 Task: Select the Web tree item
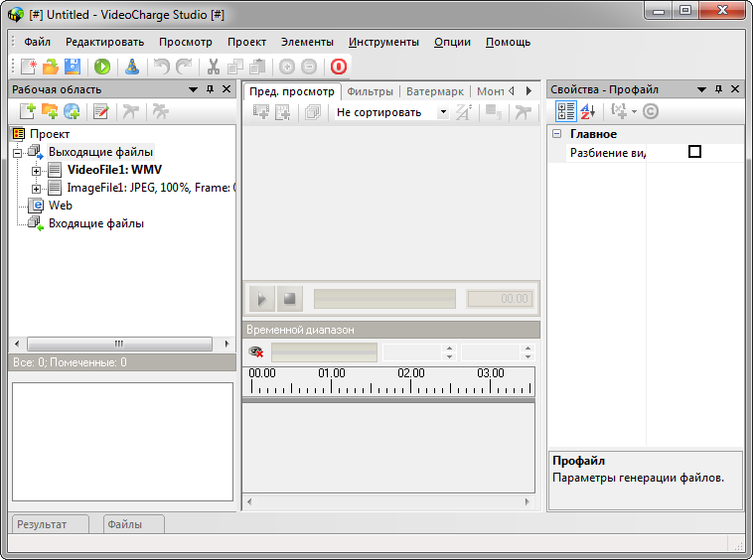tap(60, 206)
